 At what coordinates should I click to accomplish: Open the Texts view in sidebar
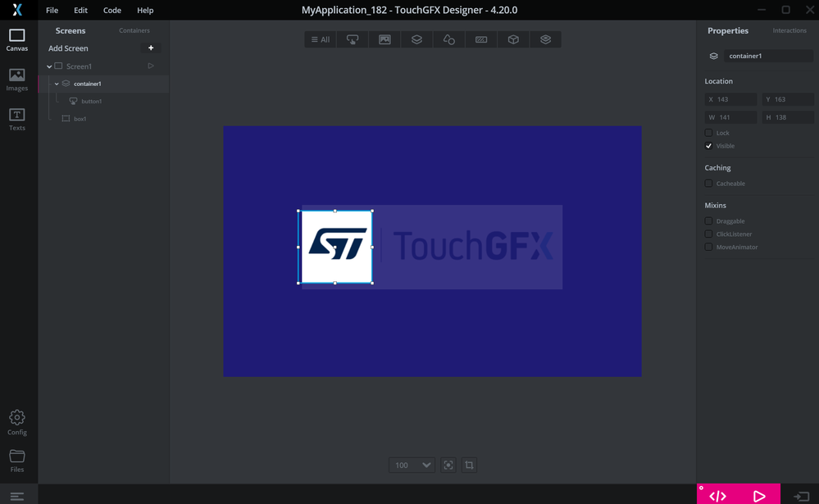pyautogui.click(x=16, y=120)
